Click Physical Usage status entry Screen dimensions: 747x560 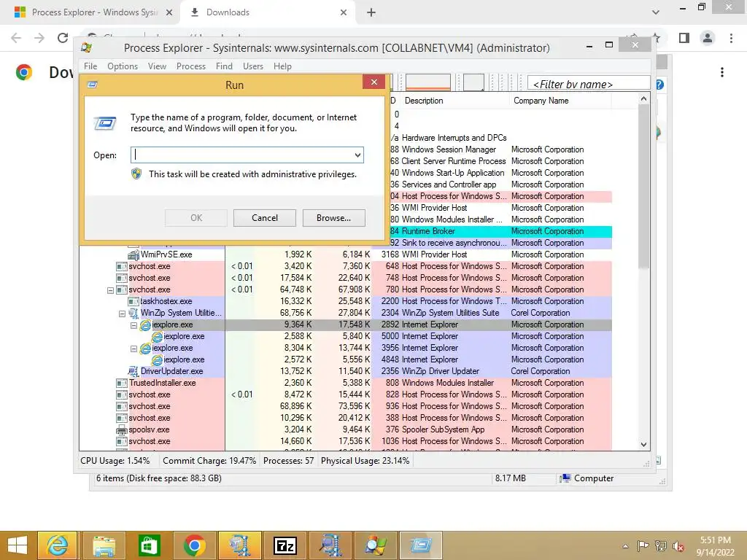pos(365,461)
